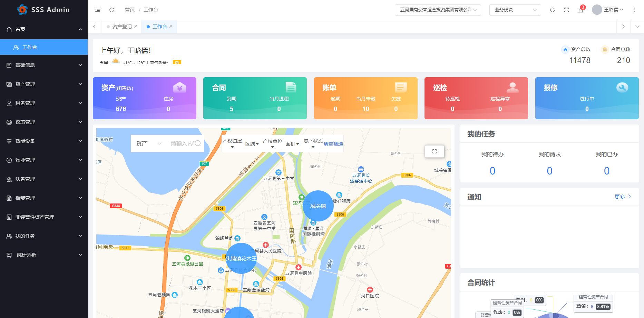644x318 pixels.
Task: Open the 业务模块 dropdown
Action: (515, 10)
